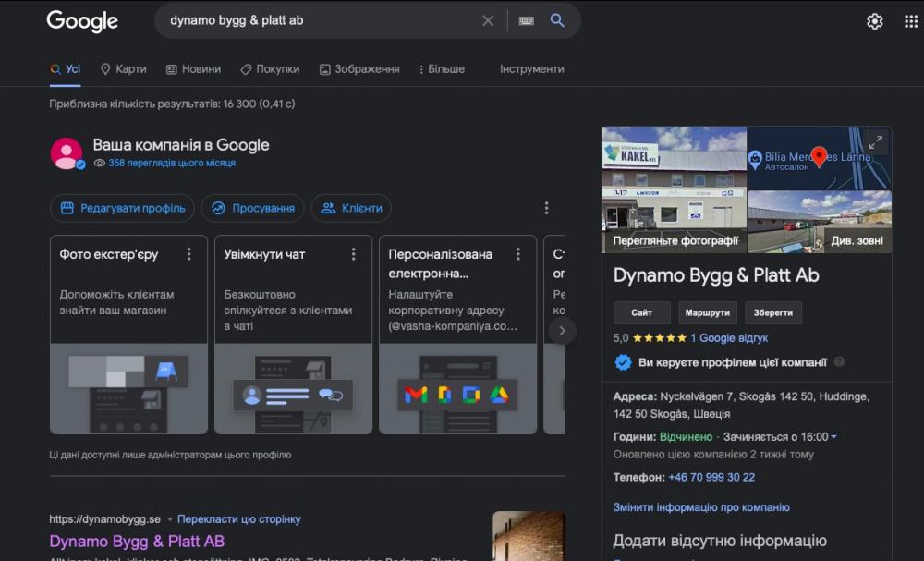This screenshot has width=924, height=561.
Task: Expand the map with fullscreen icon
Action: 875,141
